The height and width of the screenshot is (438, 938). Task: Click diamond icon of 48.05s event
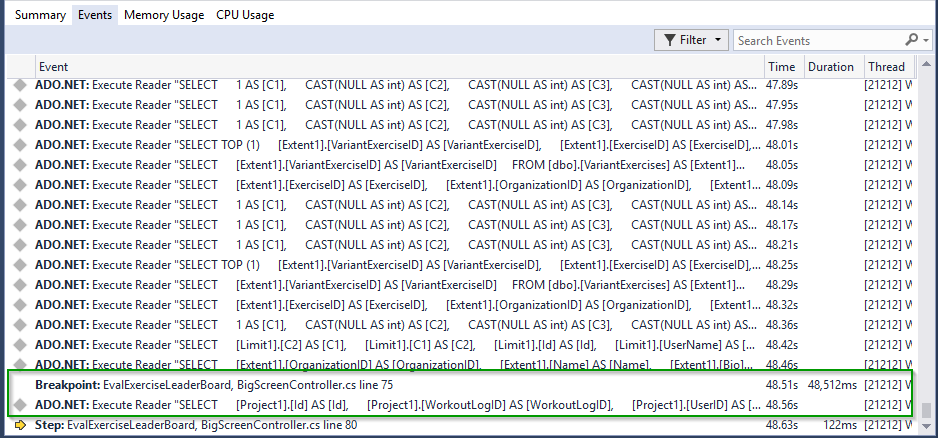(x=20, y=165)
